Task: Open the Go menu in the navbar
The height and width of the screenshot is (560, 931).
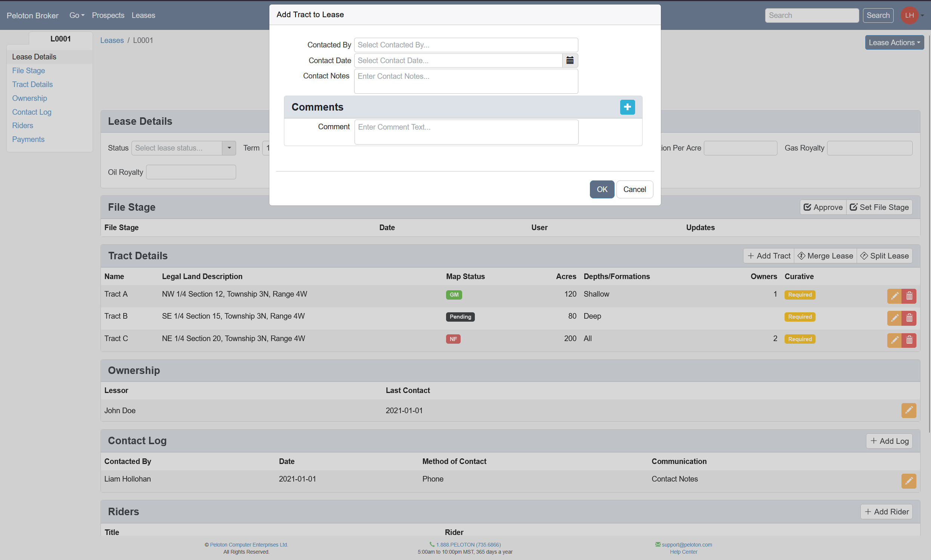Action: [77, 15]
